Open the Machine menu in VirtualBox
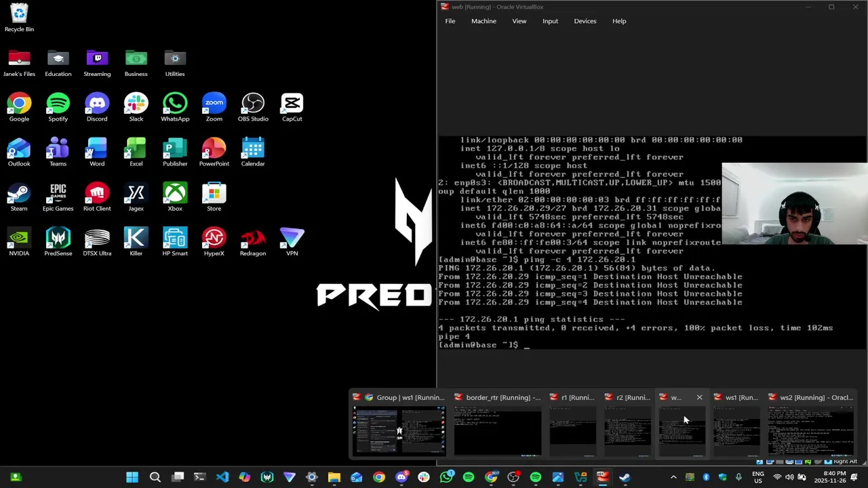868x488 pixels. click(484, 21)
